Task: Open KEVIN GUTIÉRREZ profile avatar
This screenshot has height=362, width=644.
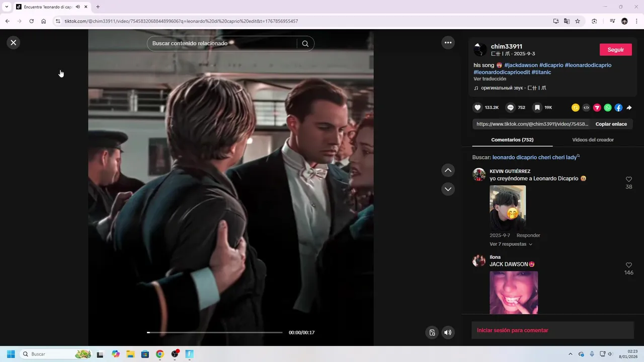Action: tap(479, 174)
